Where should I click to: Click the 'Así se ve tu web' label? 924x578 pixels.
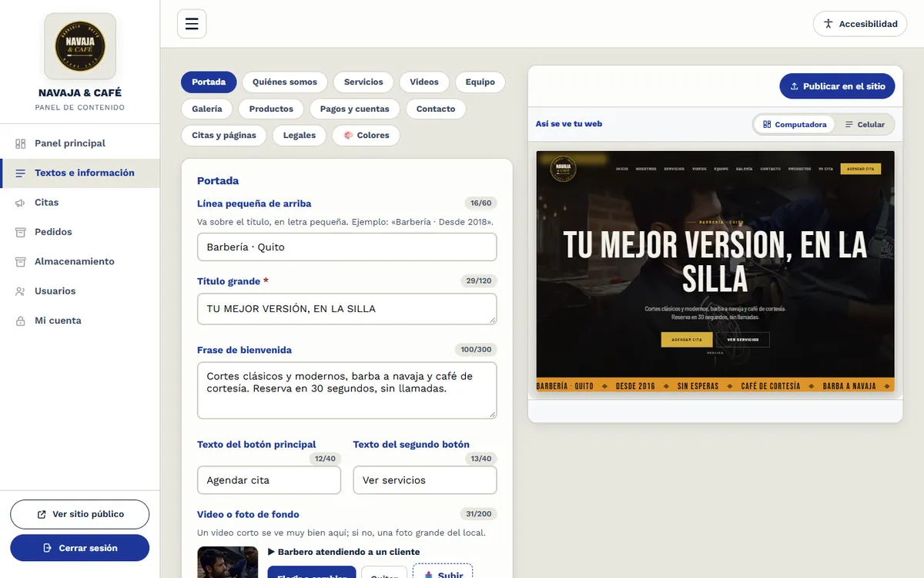(x=569, y=124)
